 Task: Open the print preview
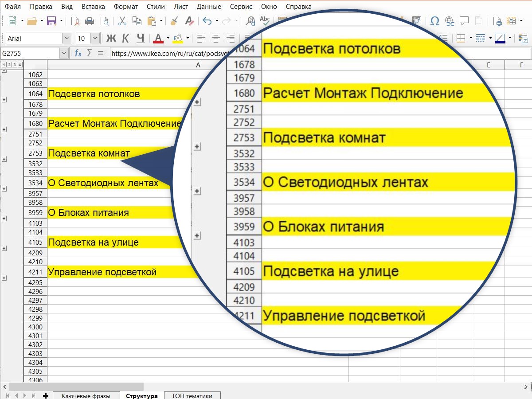point(105,21)
